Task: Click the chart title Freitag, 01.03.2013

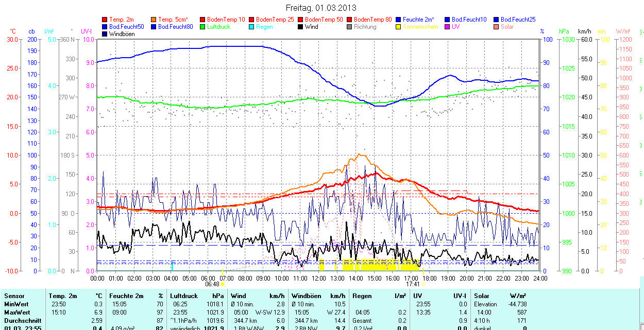Action: tap(321, 8)
